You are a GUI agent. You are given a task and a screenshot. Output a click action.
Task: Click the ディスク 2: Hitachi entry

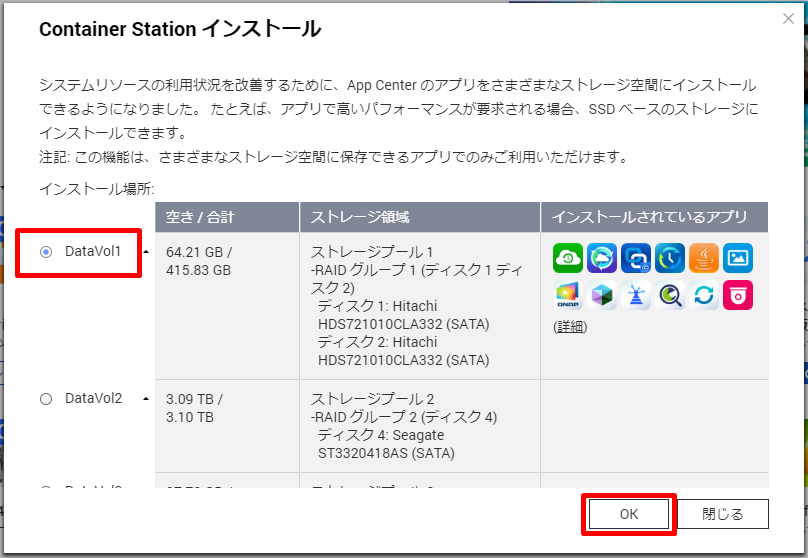coord(403,351)
